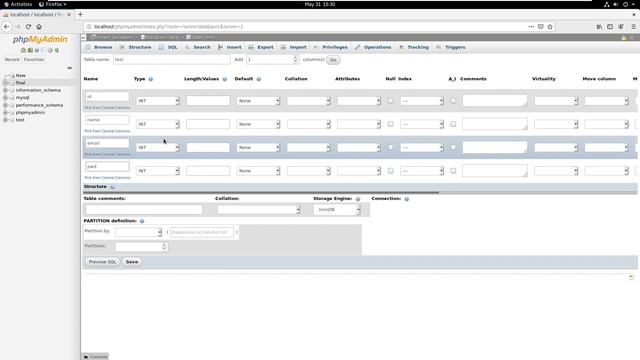Bookmark this page with the star icon
This screenshot has width=640, height=360.
tap(550, 27)
